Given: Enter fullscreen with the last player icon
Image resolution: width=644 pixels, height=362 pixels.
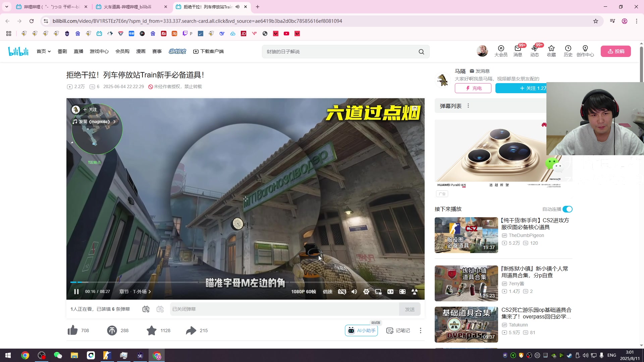Looking at the screenshot, I should pyautogui.click(x=415, y=292).
